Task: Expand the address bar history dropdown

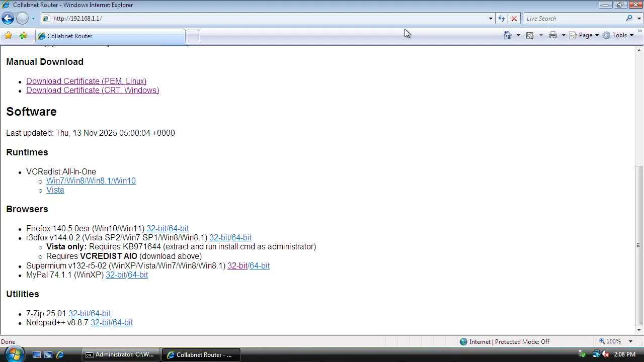Action: click(491, 19)
